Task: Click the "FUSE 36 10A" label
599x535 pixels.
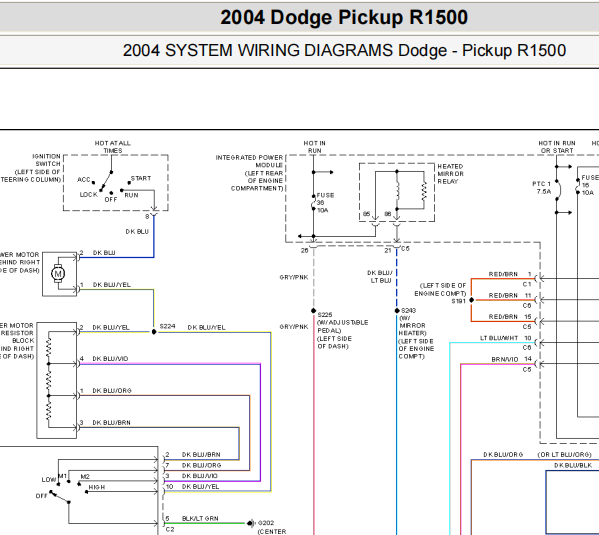Action: point(325,203)
